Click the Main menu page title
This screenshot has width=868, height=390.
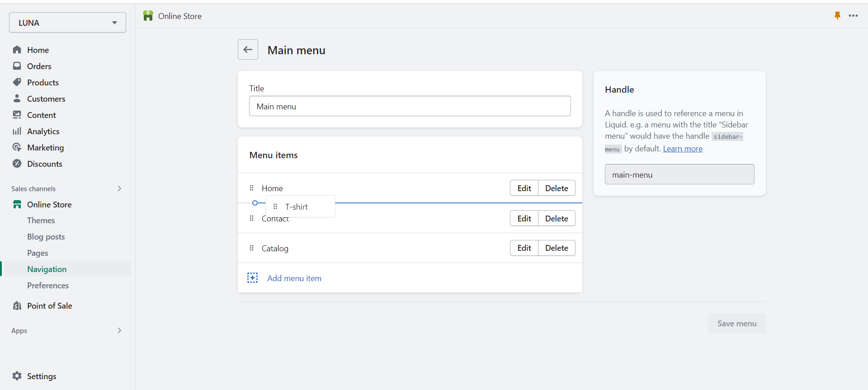[x=297, y=50]
